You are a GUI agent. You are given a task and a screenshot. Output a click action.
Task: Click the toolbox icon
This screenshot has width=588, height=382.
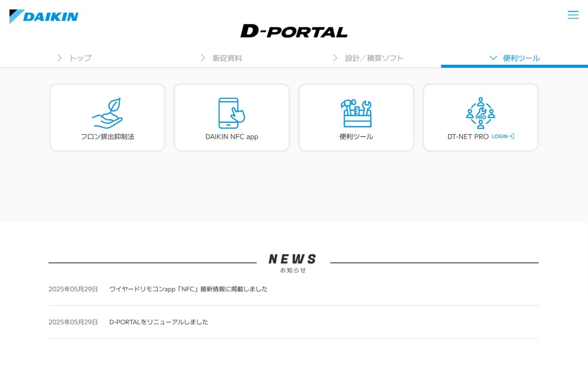point(356,113)
